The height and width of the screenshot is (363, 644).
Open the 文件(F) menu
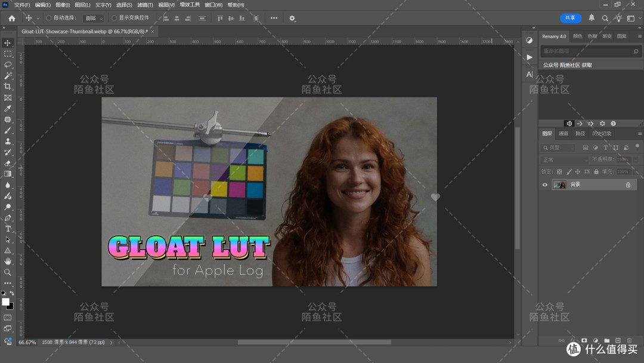22,5
